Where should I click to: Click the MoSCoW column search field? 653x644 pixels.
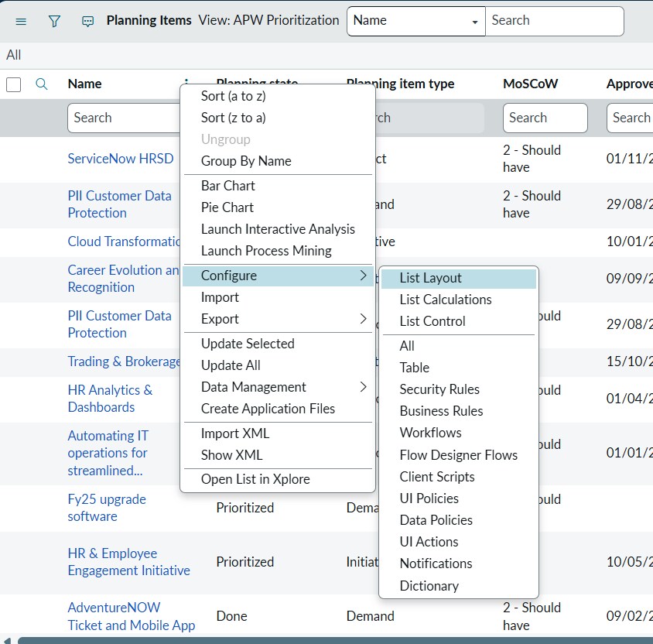545,118
